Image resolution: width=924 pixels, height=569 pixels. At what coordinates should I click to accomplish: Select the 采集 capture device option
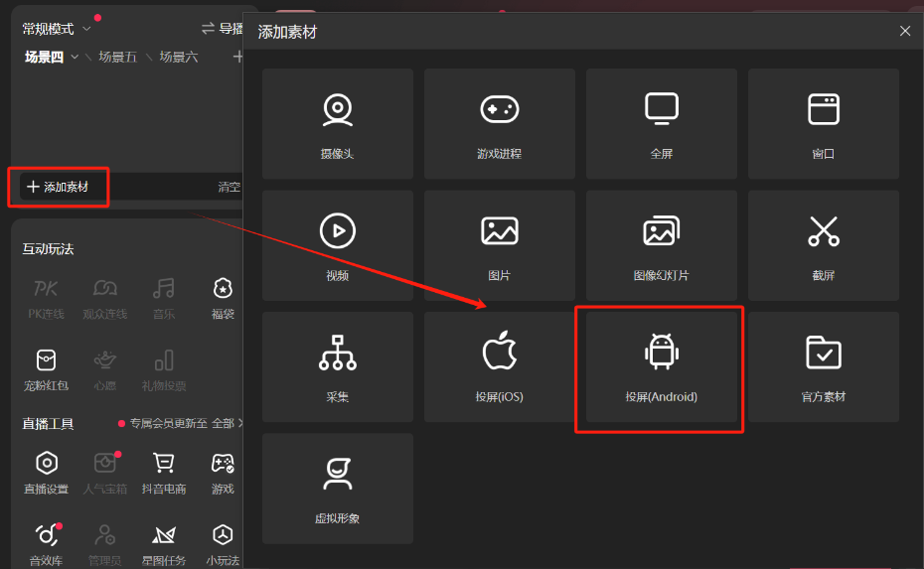click(337, 366)
